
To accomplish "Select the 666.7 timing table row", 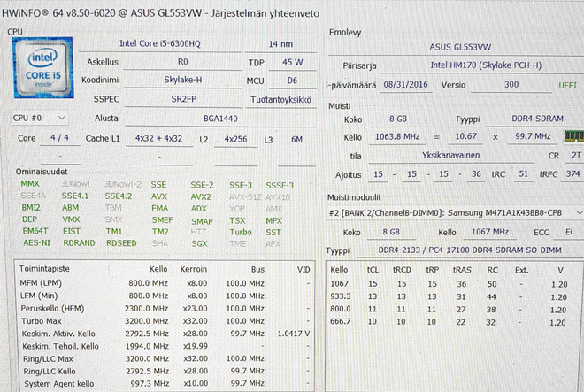I will (449, 322).
